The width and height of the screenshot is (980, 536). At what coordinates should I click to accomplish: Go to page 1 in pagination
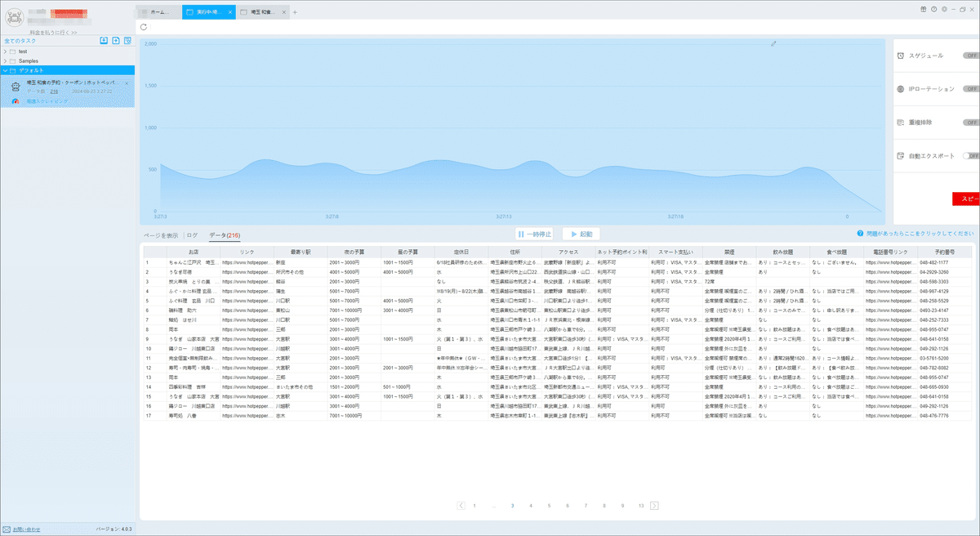(x=474, y=506)
